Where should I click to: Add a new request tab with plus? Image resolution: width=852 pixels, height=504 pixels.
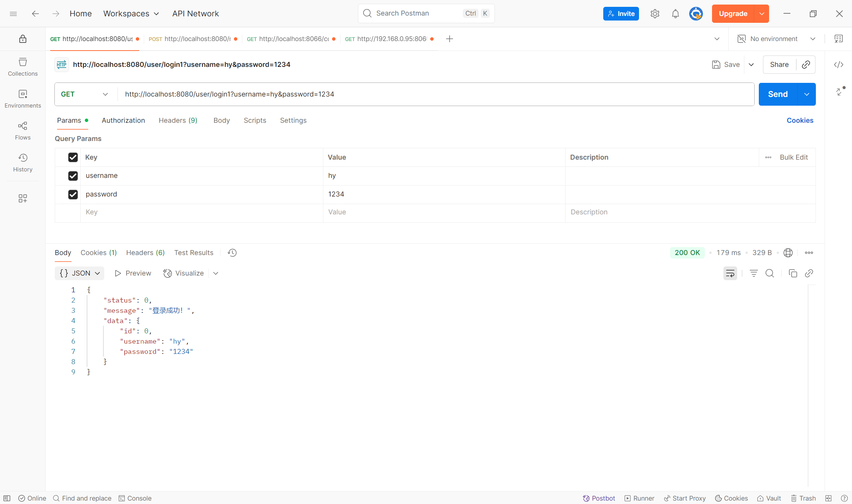(450, 39)
